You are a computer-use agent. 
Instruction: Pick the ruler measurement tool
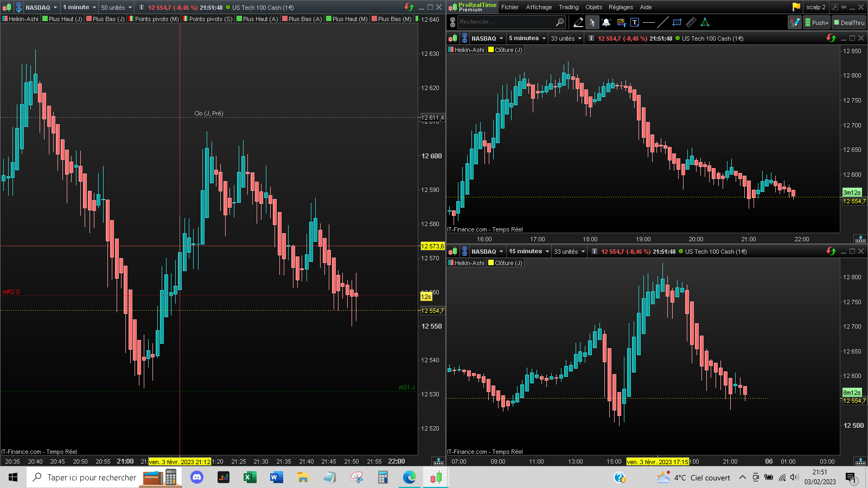691,22
